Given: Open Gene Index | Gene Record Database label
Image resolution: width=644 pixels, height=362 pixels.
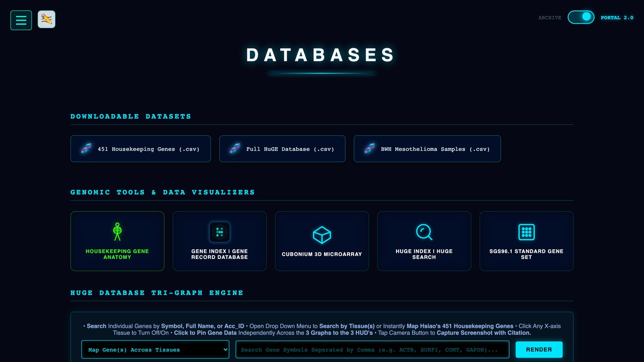Looking at the screenshot, I should click(219, 254).
